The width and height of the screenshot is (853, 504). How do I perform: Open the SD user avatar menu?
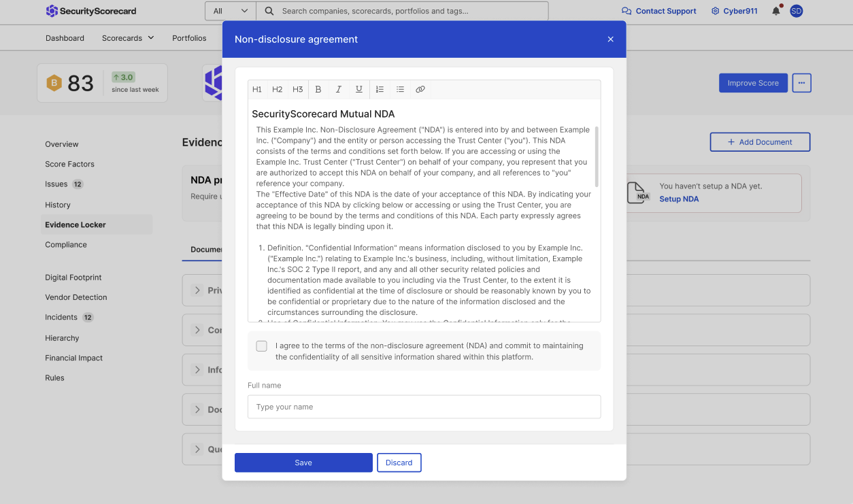tap(797, 11)
